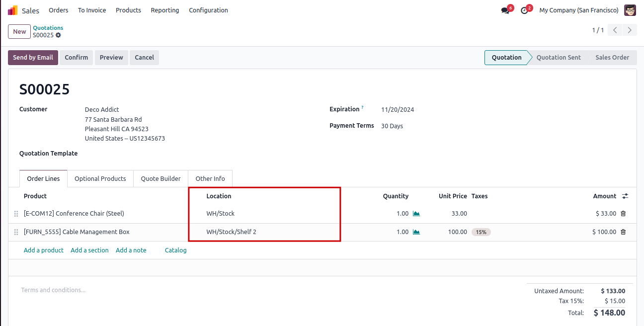Screen dimensions: 644x326
Task: Open the Orders menu
Action: pyautogui.click(x=59, y=10)
